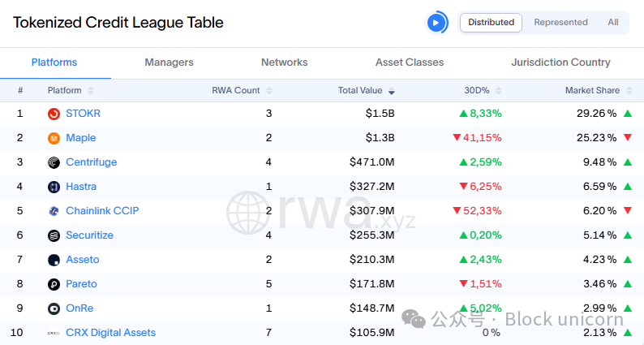The image size is (644, 345).
Task: Open the Asseto platform link
Action: 83,260
